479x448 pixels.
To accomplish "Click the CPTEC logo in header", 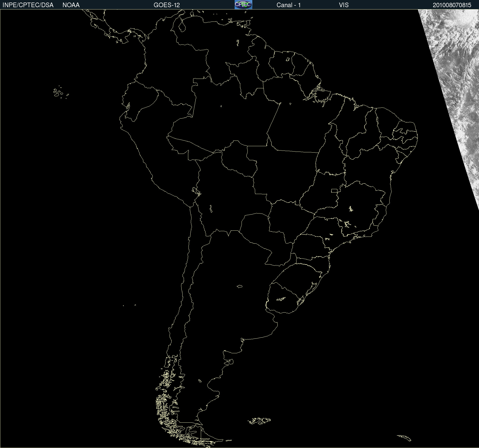I will 243,5.
